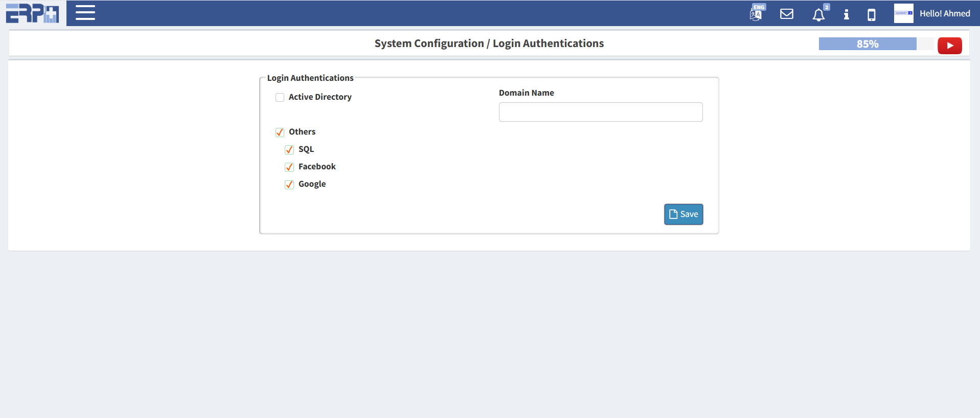980x418 pixels.
Task: Click the mobile phone icon
Action: coord(872,15)
